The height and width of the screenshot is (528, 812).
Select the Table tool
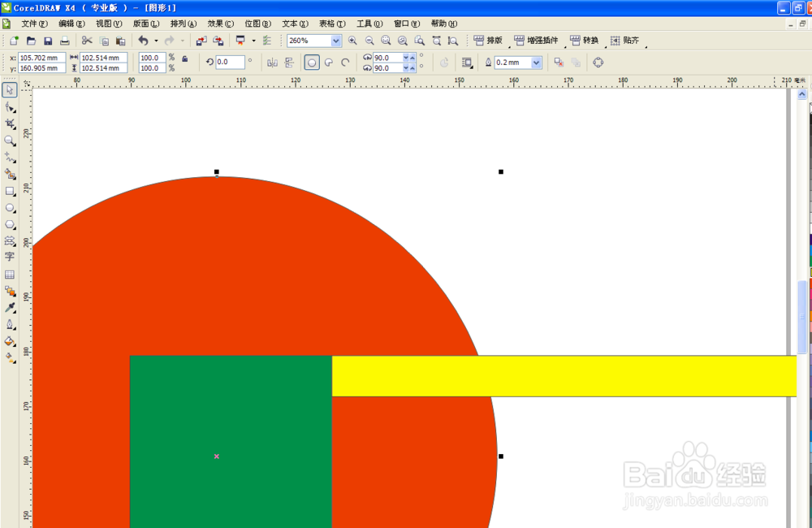[10, 275]
